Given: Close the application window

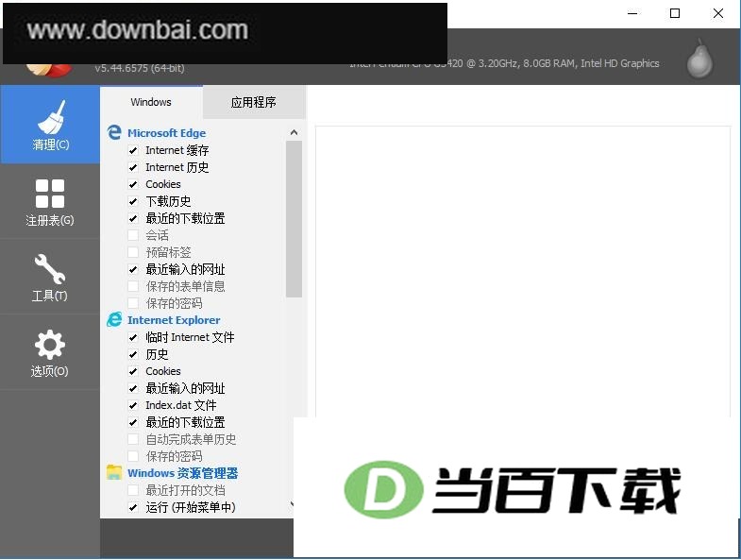Looking at the screenshot, I should [x=717, y=13].
